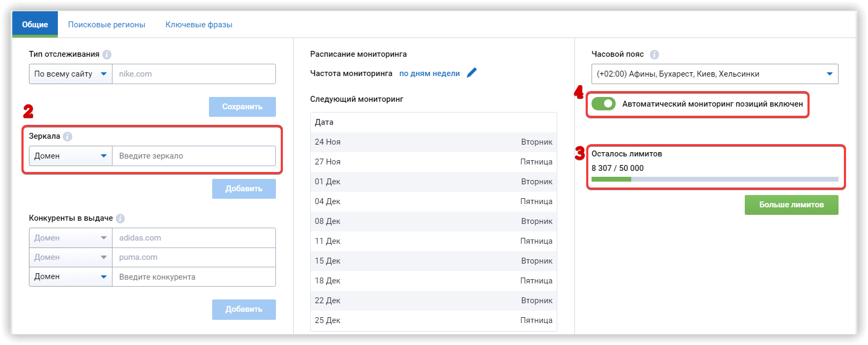Image resolution: width=868 pixels, height=345 pixels.
Task: Click Добавить button under Зеркала
Action: [x=244, y=189]
